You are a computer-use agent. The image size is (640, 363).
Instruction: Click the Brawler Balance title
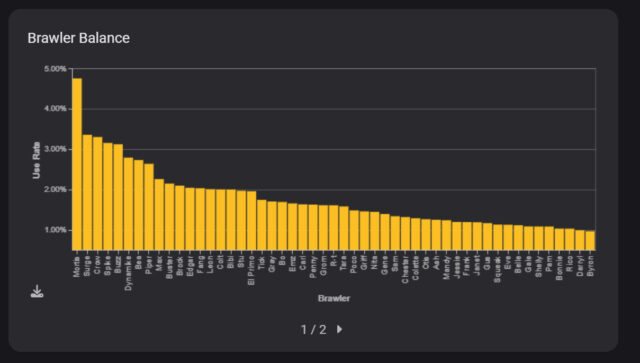pyautogui.click(x=78, y=38)
